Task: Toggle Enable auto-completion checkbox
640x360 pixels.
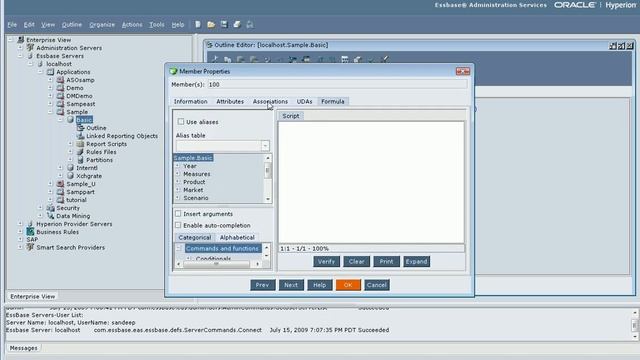Action: 178,225
